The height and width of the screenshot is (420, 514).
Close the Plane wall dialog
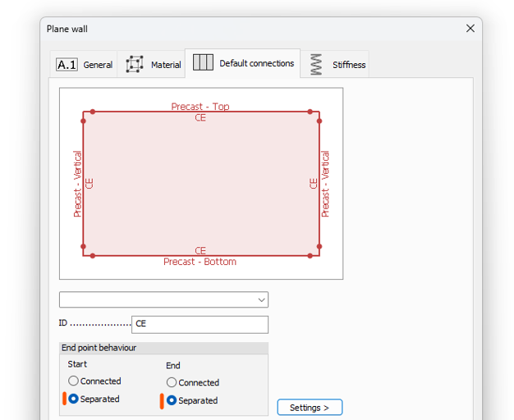(x=470, y=29)
